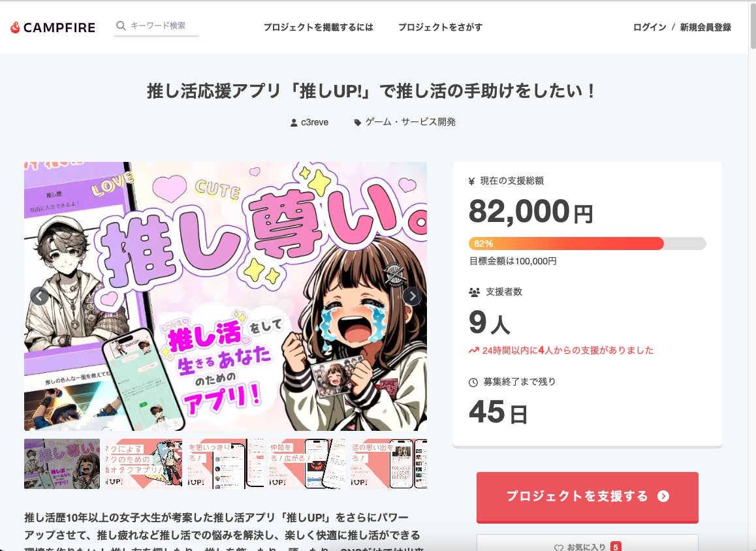Click the search magnifier icon
756x551 pixels.
[x=121, y=25]
